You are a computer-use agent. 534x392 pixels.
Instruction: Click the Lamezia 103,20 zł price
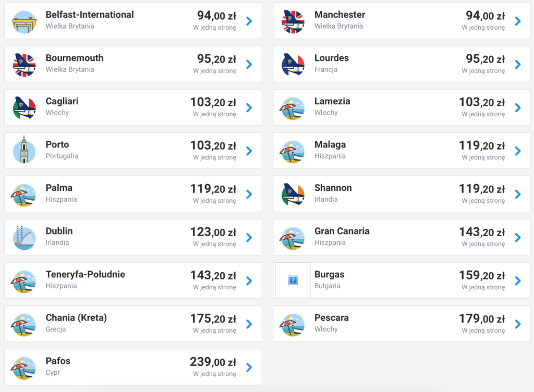(x=481, y=102)
